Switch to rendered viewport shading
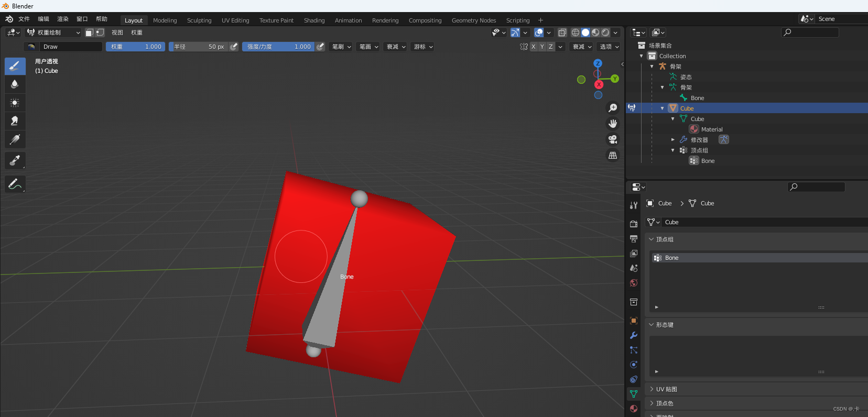 pyautogui.click(x=605, y=32)
